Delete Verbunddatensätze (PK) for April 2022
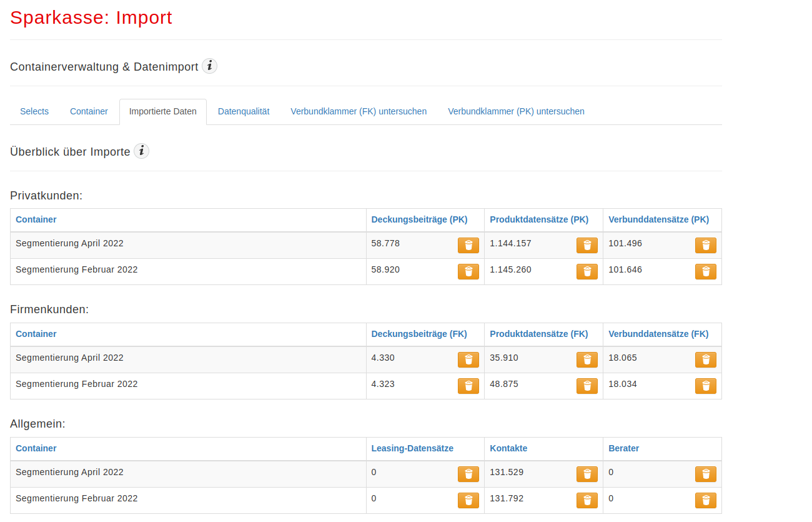 tap(706, 245)
